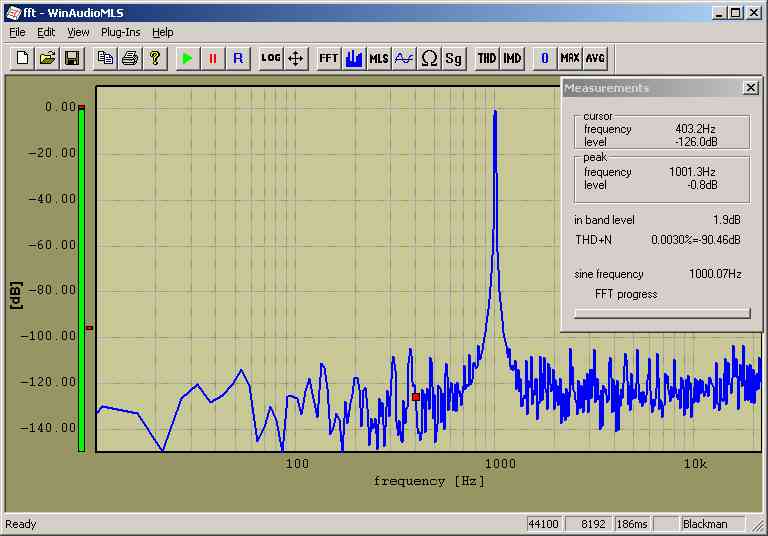Screen dimensions: 768x536
Task: Open the impedance Omega measurement tool
Action: (429, 58)
